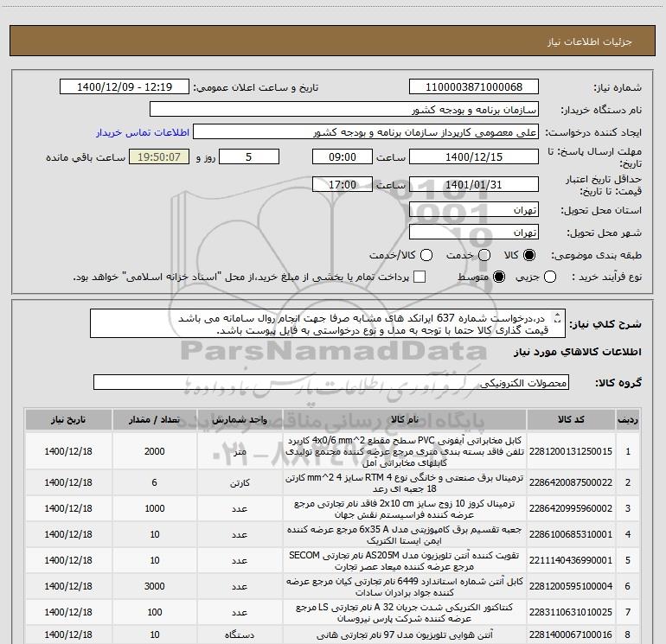
Task: Select the کالا/خدمت radio button
Action: (426, 255)
